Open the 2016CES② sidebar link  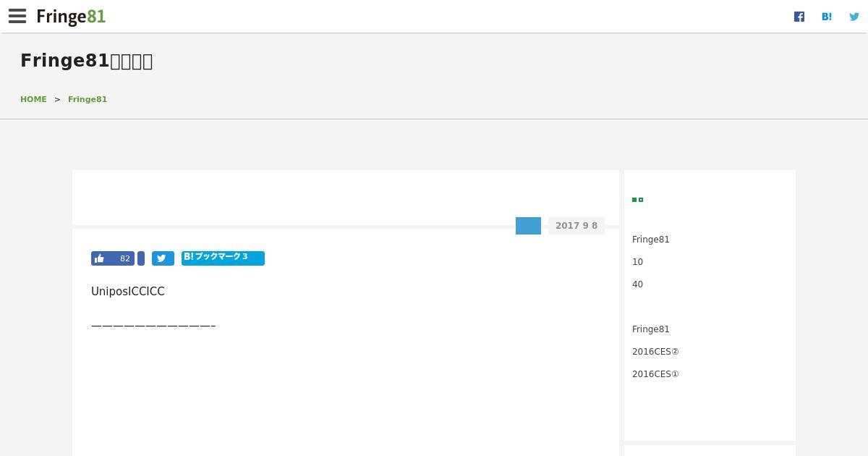coord(655,352)
